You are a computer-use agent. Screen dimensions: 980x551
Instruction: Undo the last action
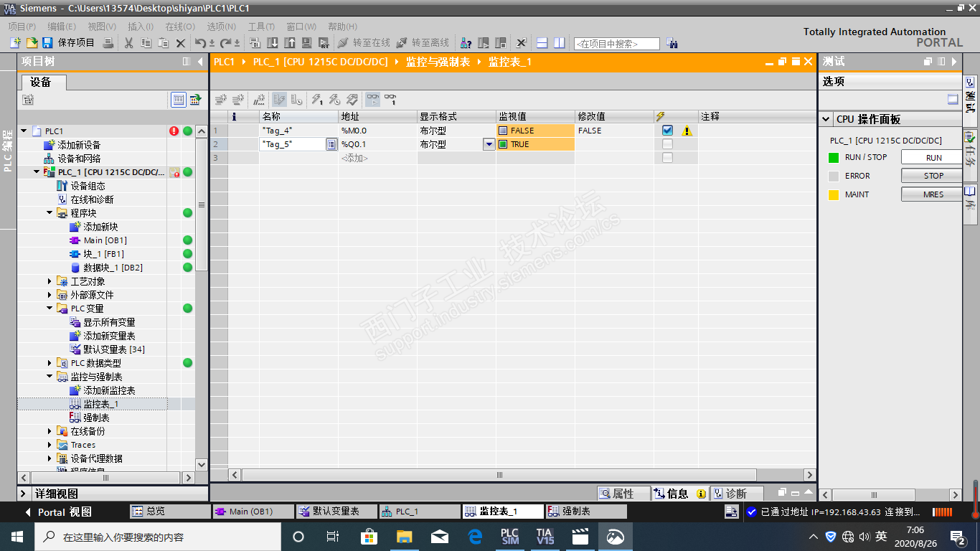pos(201,43)
